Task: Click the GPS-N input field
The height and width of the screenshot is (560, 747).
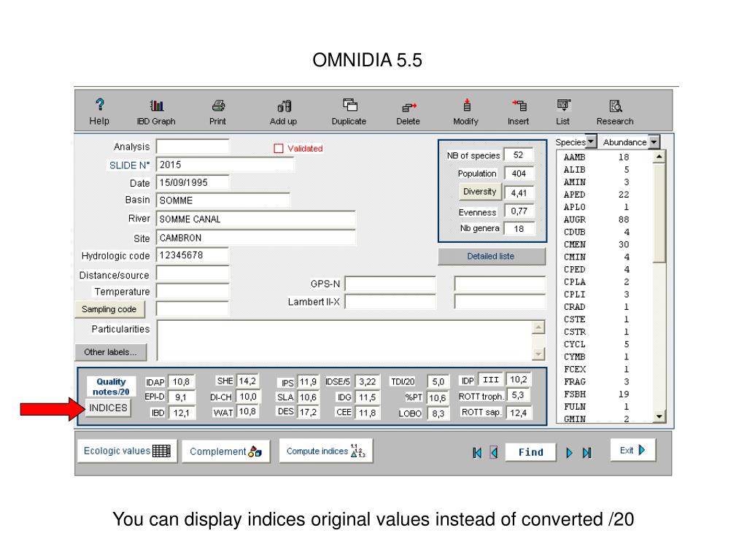Action: [x=390, y=284]
